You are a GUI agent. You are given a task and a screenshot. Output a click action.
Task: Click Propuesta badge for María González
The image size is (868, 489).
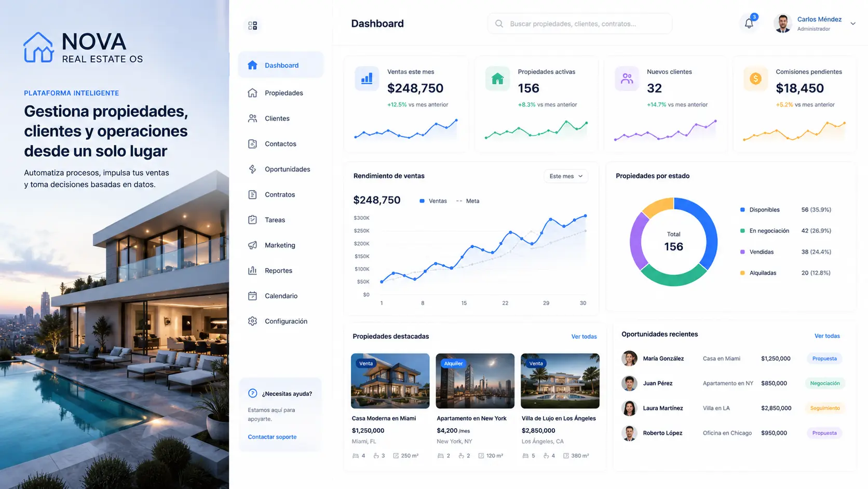[x=824, y=359]
